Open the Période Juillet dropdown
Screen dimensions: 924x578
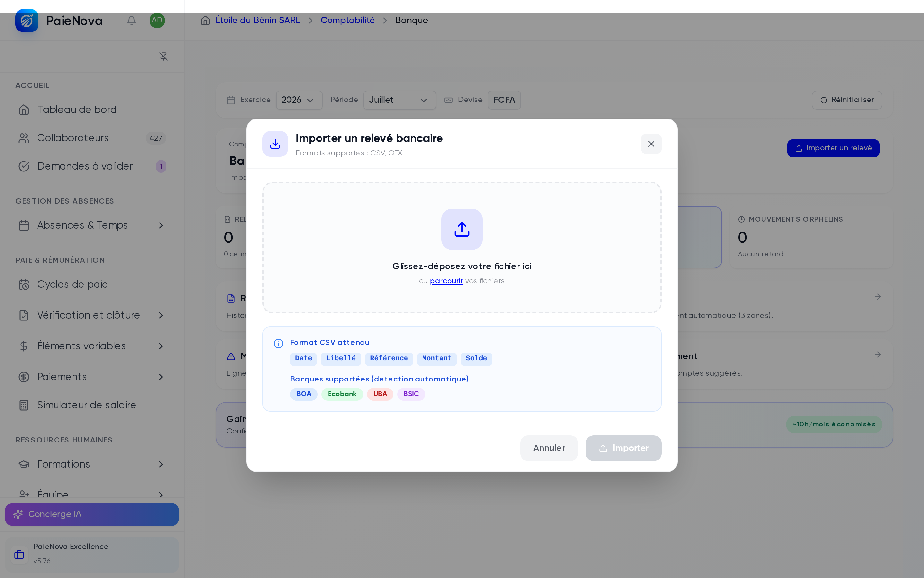pos(399,100)
